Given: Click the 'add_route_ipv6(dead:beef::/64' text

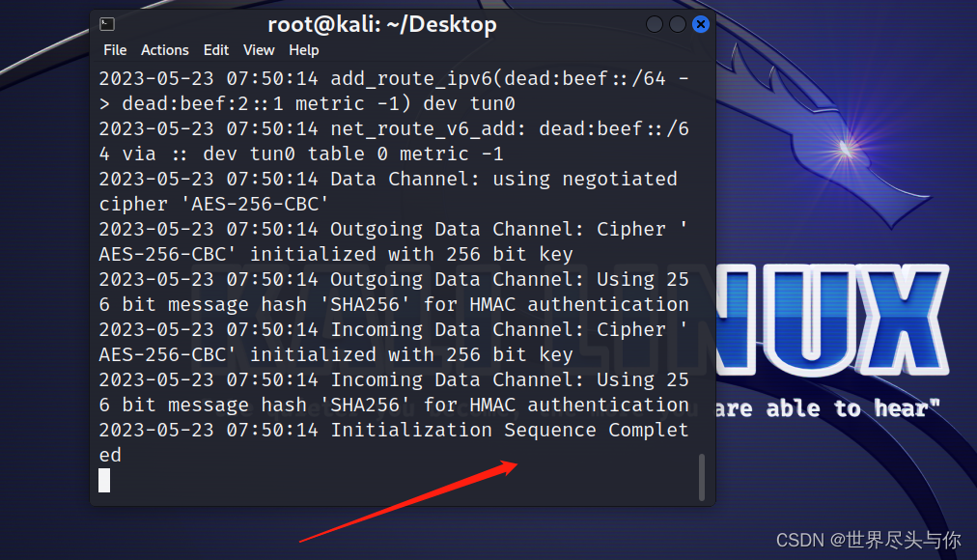Looking at the screenshot, I should click(498, 78).
